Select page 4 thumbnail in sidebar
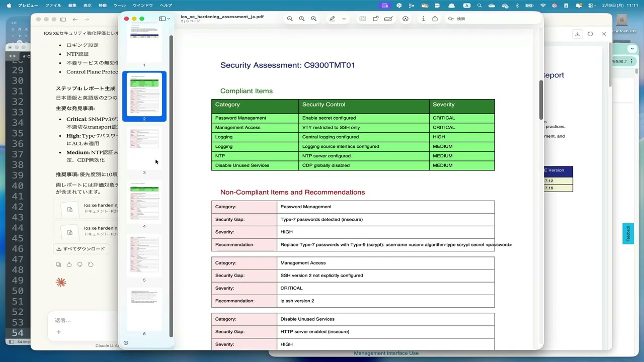This screenshot has height=362, width=644. 144,202
